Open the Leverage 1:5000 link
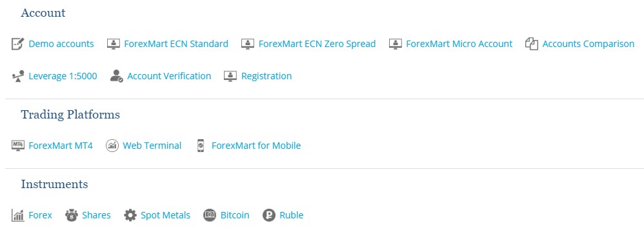 (63, 76)
